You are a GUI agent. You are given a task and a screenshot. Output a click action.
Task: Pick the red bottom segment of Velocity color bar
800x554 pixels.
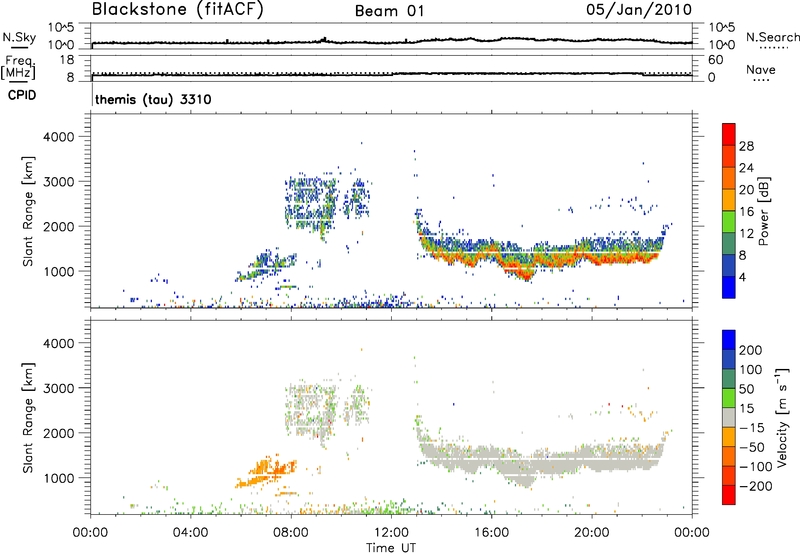pos(729,495)
